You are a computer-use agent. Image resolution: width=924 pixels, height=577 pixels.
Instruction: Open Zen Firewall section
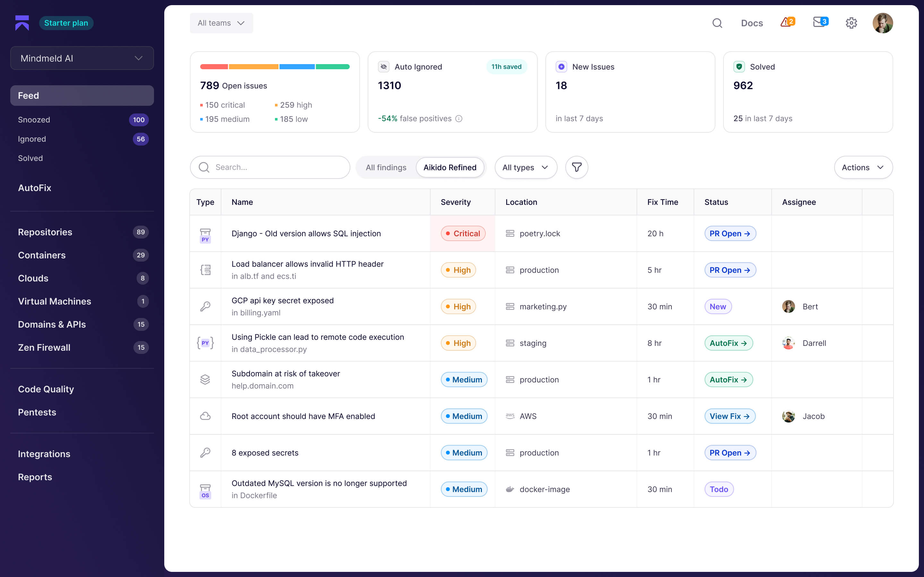tap(44, 347)
